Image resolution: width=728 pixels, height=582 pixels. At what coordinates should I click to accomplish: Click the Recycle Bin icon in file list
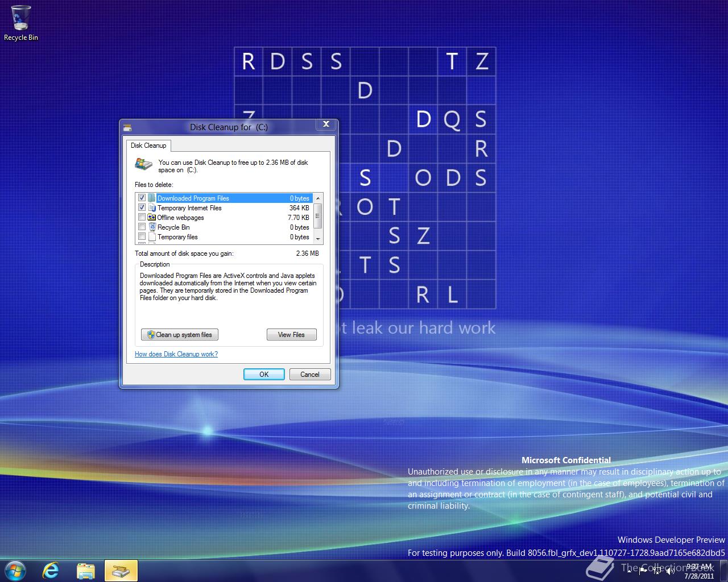pos(152,227)
